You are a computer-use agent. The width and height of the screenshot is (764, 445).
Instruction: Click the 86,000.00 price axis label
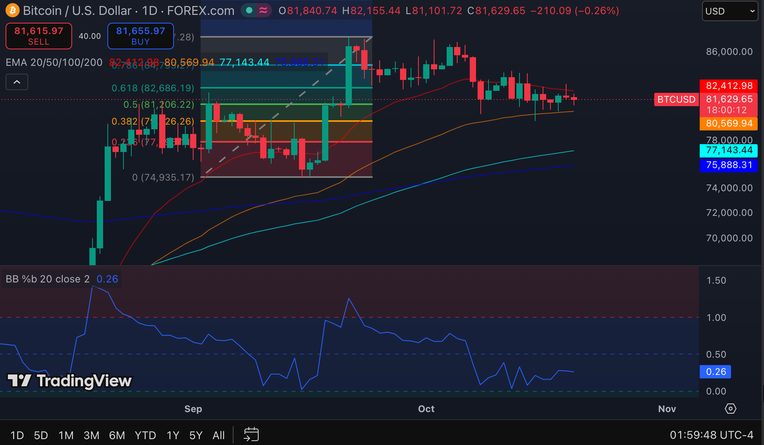pyautogui.click(x=729, y=52)
